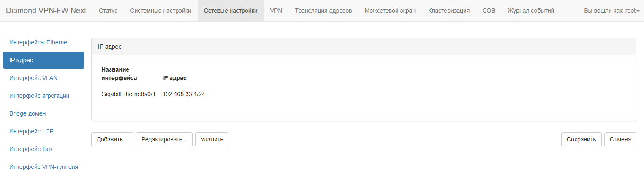The height and width of the screenshot is (174, 644).
Task: Select Интерфейсы Ethernet in the sidebar
Action: click(39, 42)
